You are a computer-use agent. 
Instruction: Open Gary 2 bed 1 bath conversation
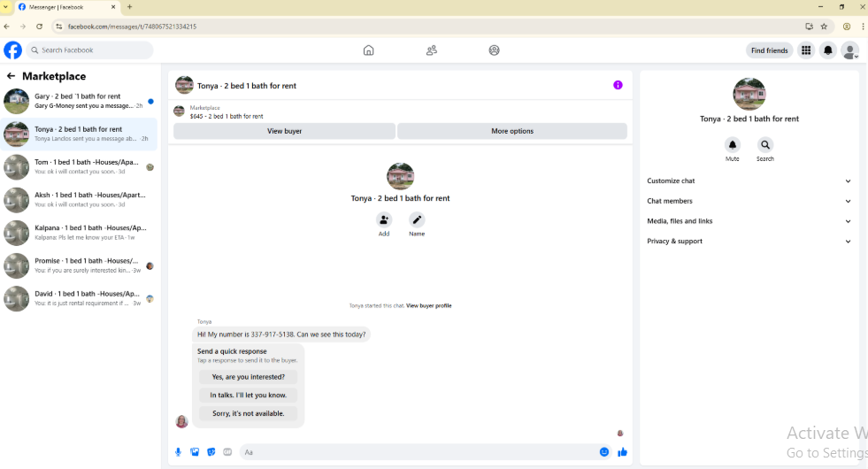[x=80, y=101]
